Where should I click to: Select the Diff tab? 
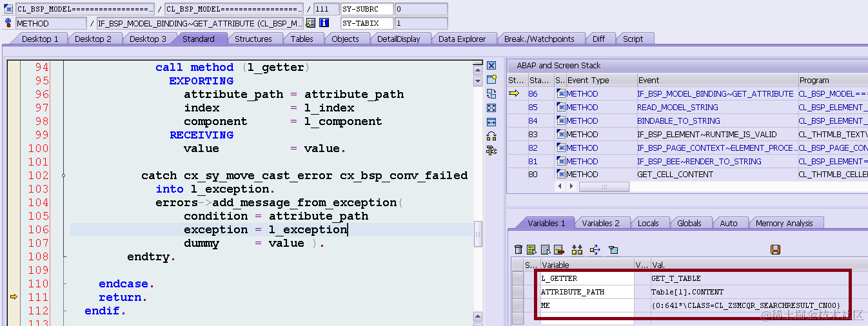pos(598,39)
